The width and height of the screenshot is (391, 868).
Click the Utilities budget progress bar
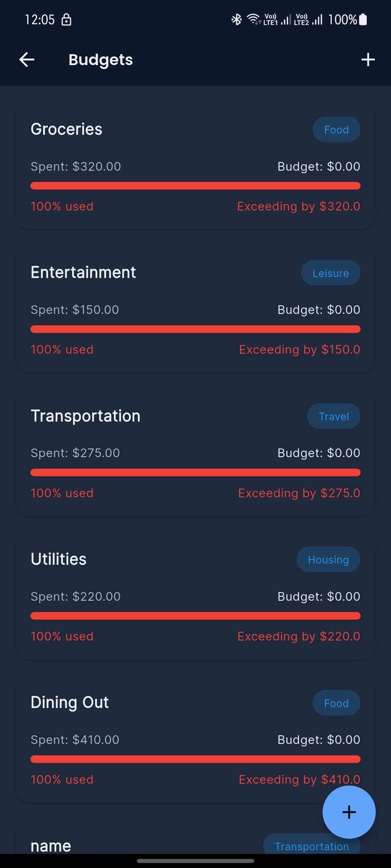(x=195, y=616)
